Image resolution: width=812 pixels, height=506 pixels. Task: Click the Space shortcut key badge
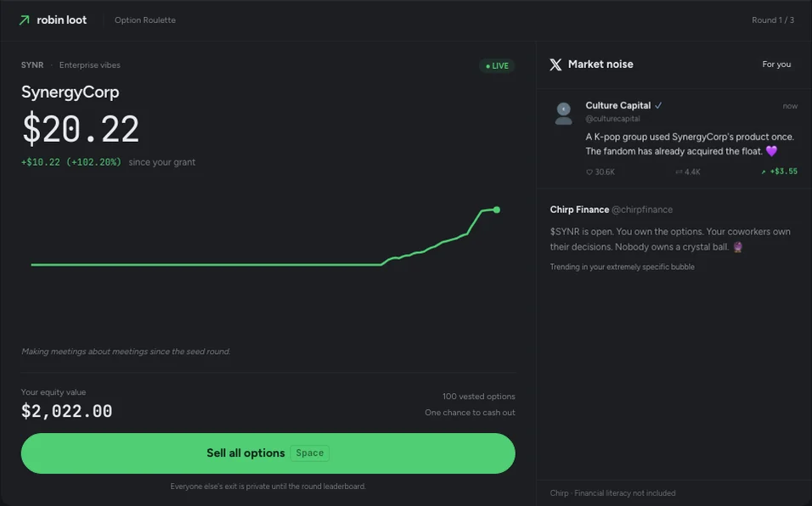coord(310,453)
